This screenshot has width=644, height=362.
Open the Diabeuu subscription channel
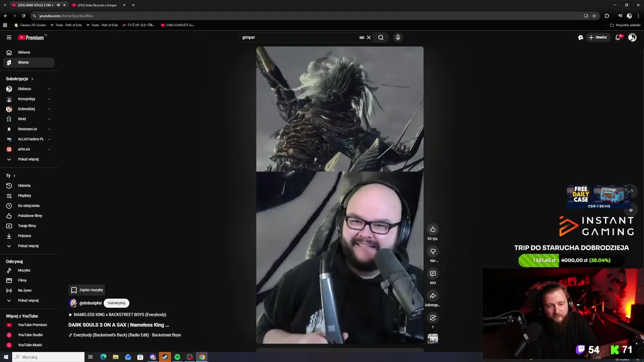pos(29,89)
